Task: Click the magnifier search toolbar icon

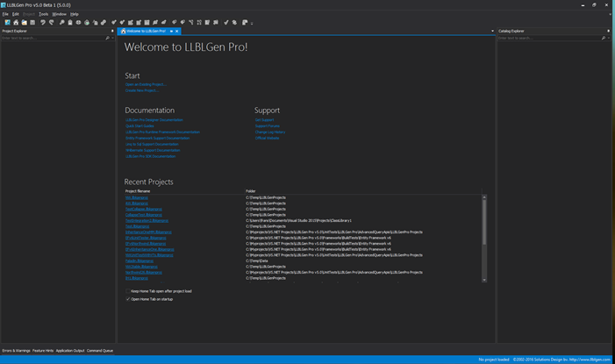Action: click(61, 22)
